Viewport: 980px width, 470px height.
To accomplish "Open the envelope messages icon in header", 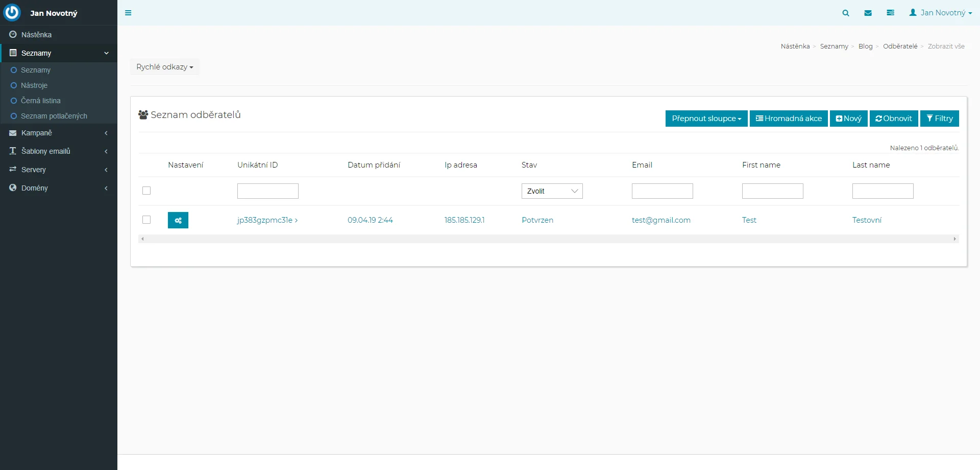I will [868, 13].
